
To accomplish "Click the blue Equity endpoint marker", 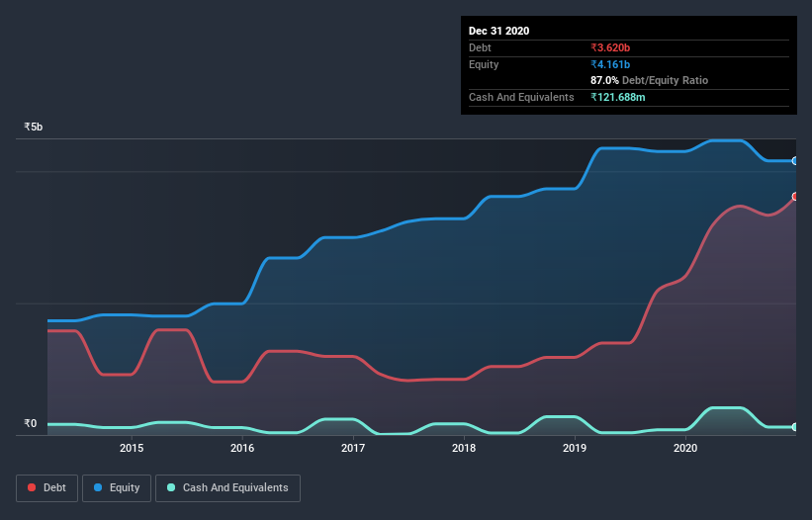I will 795,161.
